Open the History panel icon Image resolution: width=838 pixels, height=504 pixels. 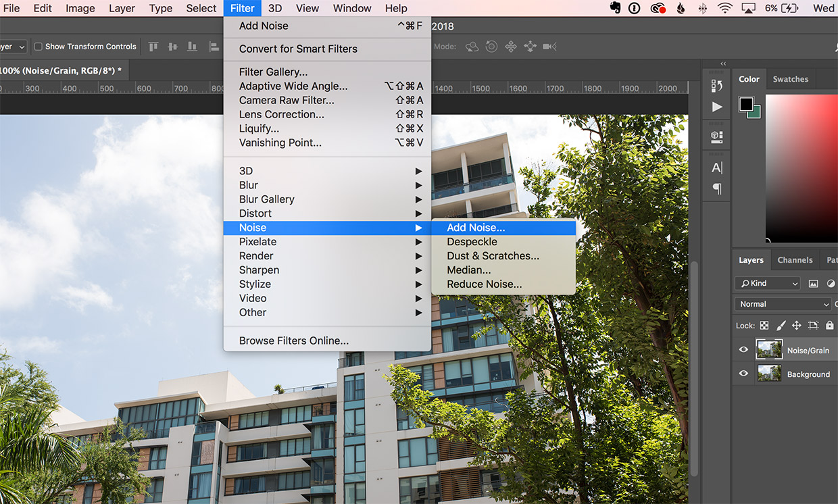pyautogui.click(x=717, y=86)
